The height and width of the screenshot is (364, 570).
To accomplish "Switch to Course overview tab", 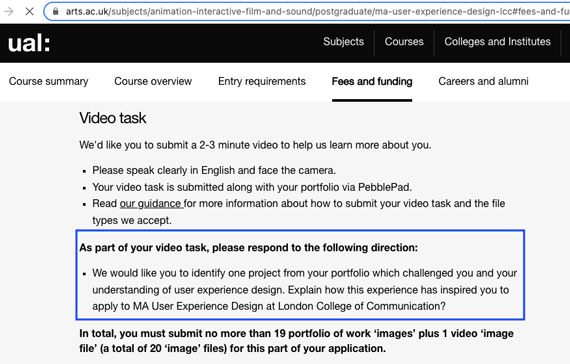I will pos(153,81).
